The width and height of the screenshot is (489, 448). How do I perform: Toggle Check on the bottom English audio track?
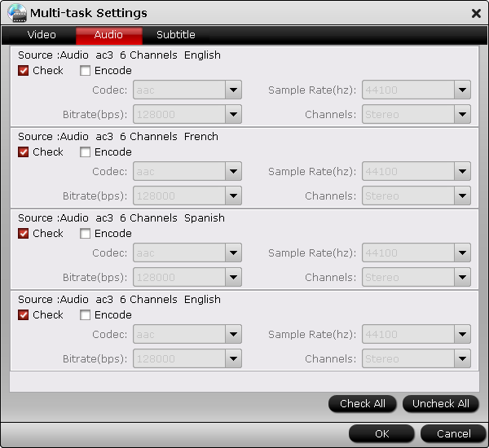(24, 315)
